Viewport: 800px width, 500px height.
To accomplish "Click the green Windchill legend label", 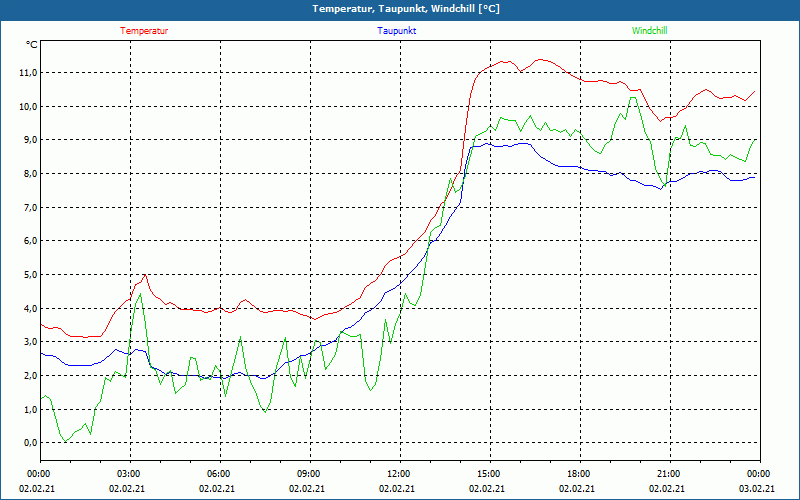I will pyautogui.click(x=649, y=31).
